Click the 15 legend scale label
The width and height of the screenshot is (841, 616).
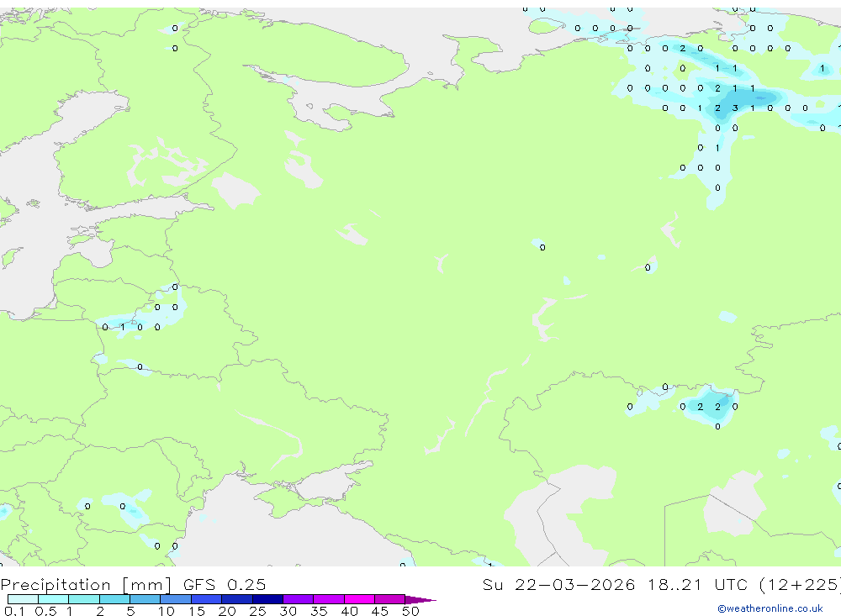click(196, 611)
